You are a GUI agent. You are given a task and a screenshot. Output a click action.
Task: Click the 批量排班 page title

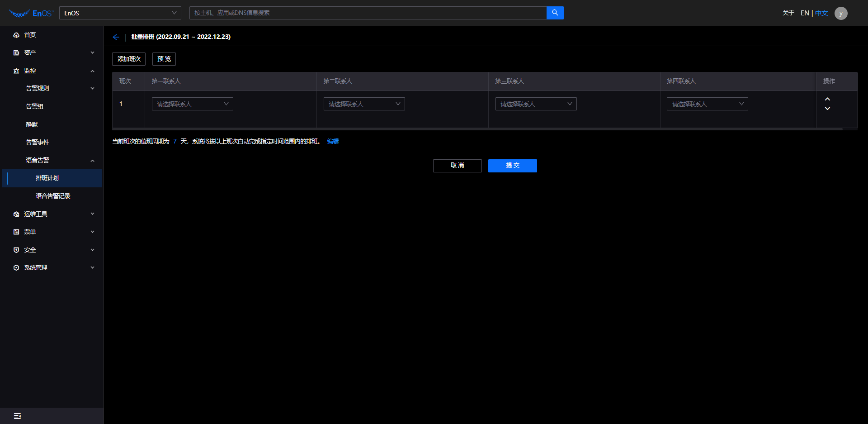point(181,37)
